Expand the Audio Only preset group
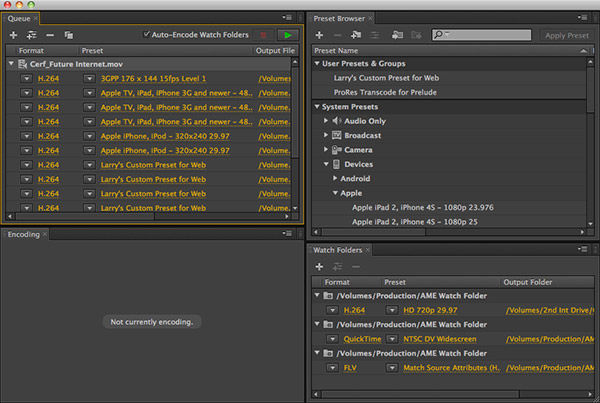The width and height of the screenshot is (600, 403). pyautogui.click(x=326, y=121)
